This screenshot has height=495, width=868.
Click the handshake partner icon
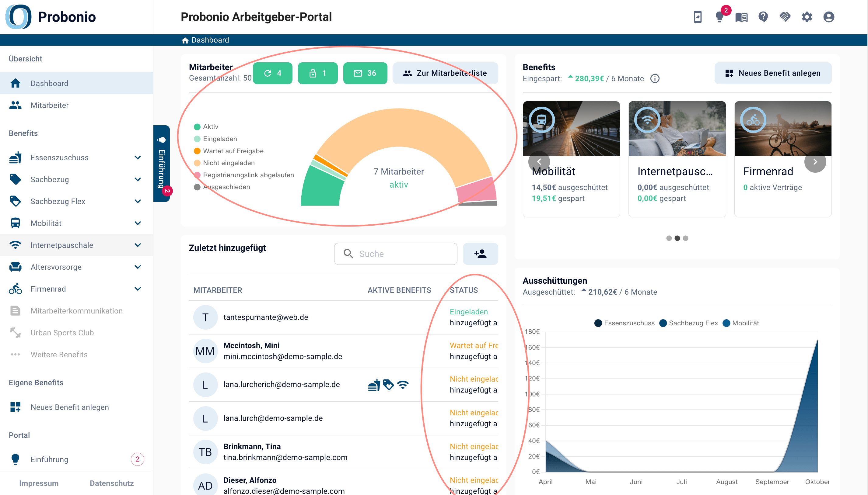[785, 17]
